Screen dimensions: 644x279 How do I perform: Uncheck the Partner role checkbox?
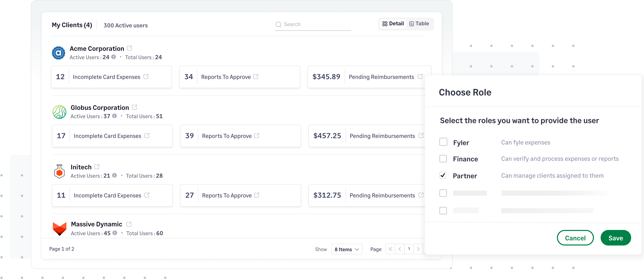pos(443,175)
